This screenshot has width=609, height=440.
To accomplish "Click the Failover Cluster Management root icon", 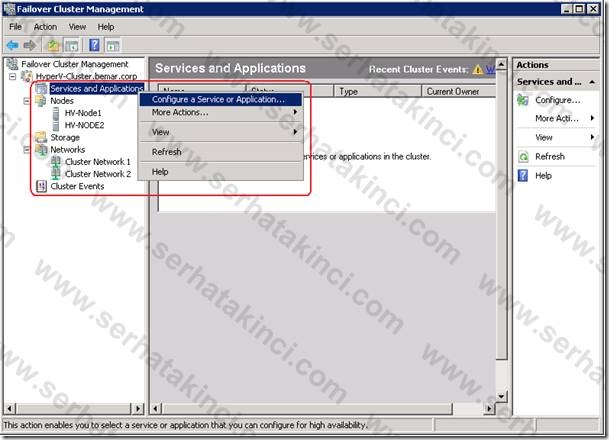I will (x=12, y=64).
